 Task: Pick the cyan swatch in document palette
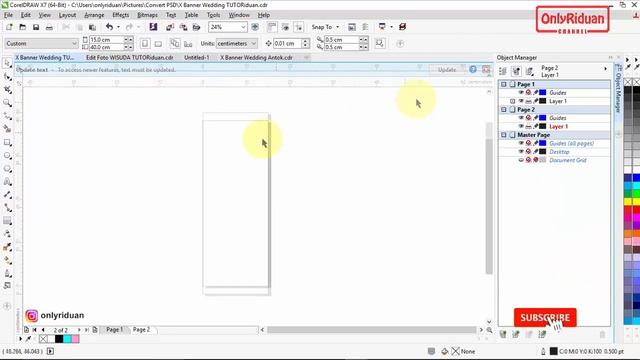point(67,339)
